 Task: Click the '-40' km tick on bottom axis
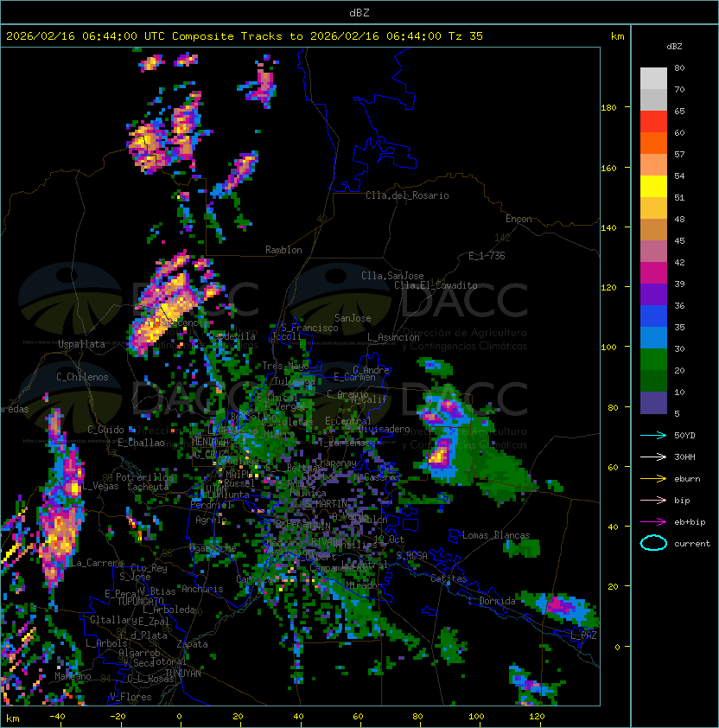pos(57,717)
